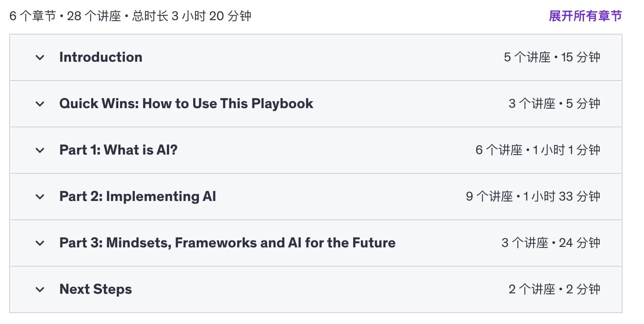Screen dimensions: 644x324
Task: Click the "6 个讲座 • 1 小时 1 分钟" label
Action: (x=538, y=150)
